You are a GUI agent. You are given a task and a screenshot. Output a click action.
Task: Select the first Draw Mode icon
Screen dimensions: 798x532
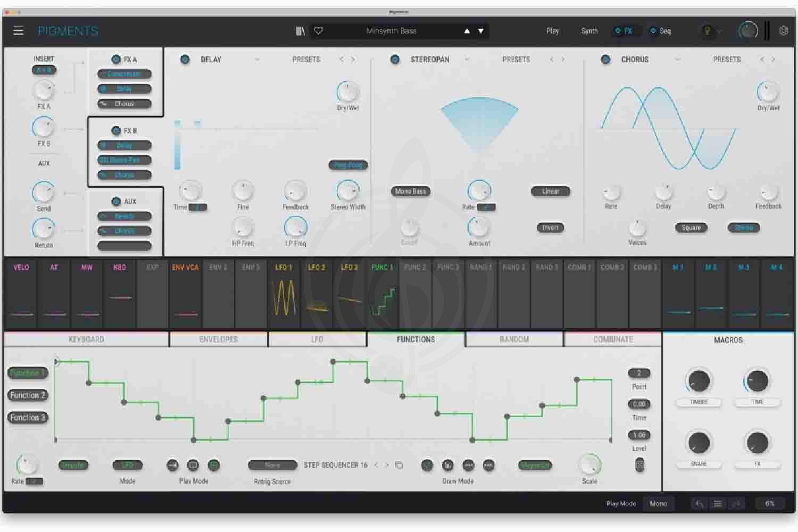[427, 465]
